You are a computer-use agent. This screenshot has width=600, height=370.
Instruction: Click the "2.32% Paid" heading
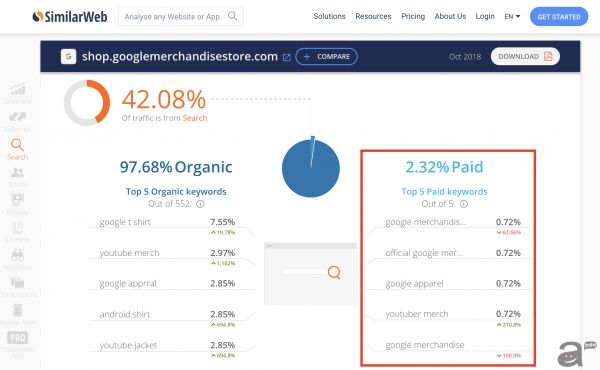(444, 167)
